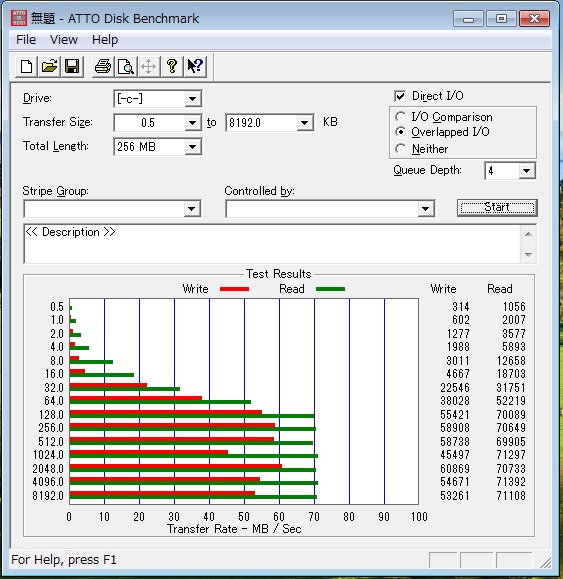Viewport: 563px width, 579px height.
Task: Toggle the Direct I/O checkbox
Action: [400, 96]
